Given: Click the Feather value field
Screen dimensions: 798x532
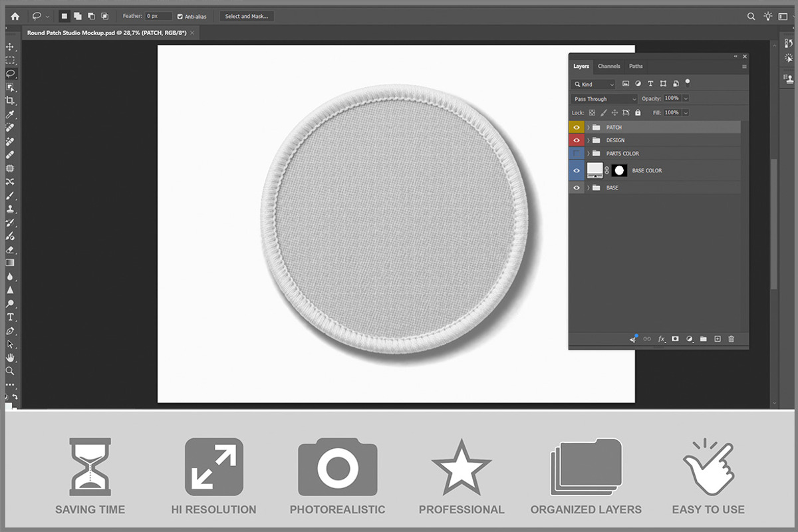Looking at the screenshot, I should [x=159, y=16].
